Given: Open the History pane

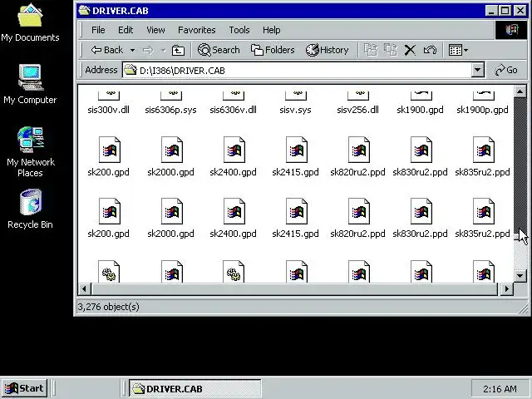Looking at the screenshot, I should pos(327,50).
